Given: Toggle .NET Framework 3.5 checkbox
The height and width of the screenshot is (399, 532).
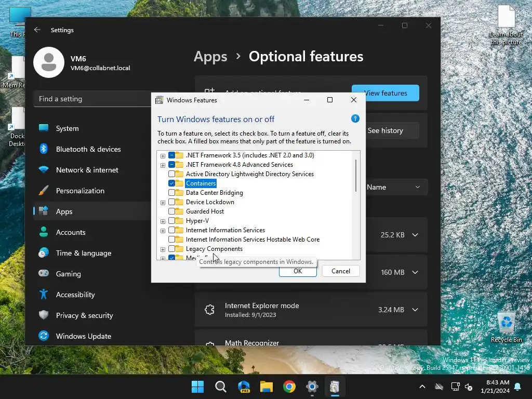Looking at the screenshot, I should tap(171, 155).
